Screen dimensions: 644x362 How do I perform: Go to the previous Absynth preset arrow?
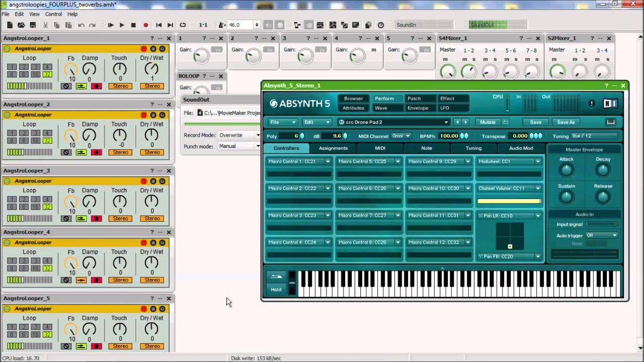coord(457,122)
